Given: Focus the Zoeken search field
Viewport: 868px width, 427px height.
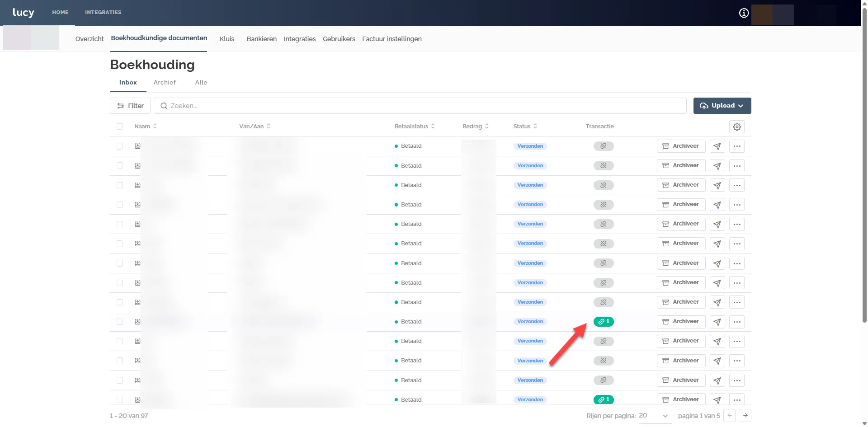Looking at the screenshot, I should point(420,106).
